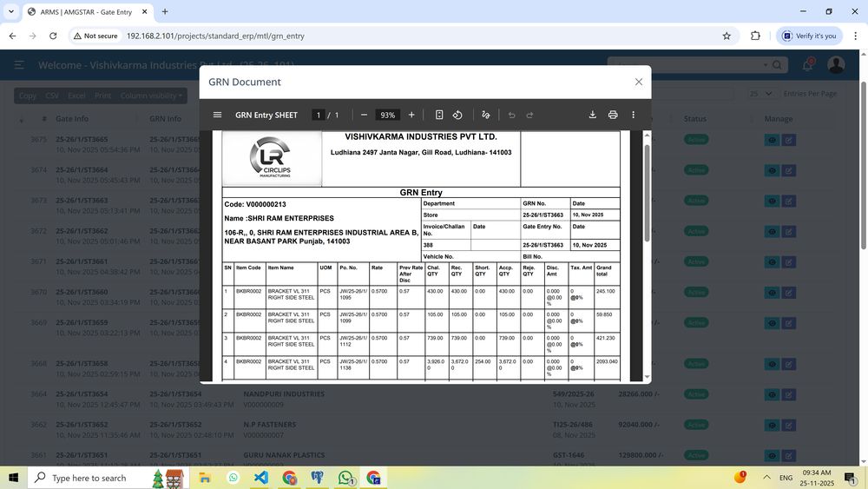Rotate the PDF counterclockwise
The width and height of the screenshot is (868, 489).
click(457, 115)
